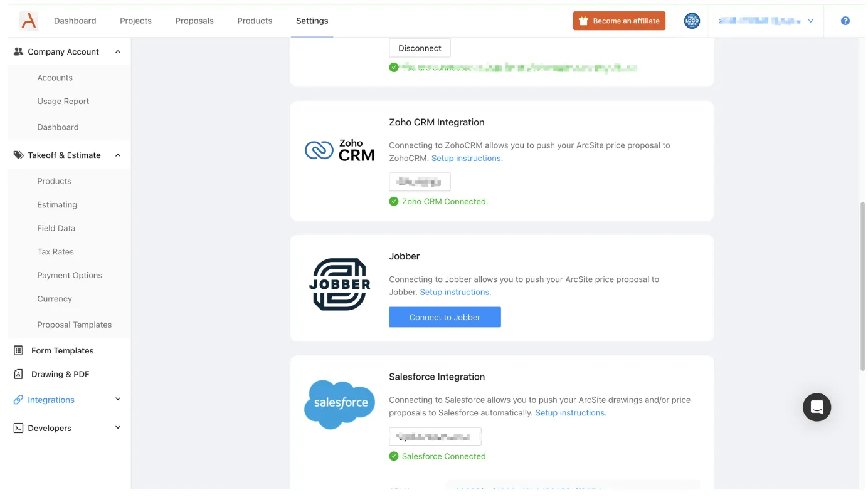
Task: Collapse the Company Account section
Action: 118,52
